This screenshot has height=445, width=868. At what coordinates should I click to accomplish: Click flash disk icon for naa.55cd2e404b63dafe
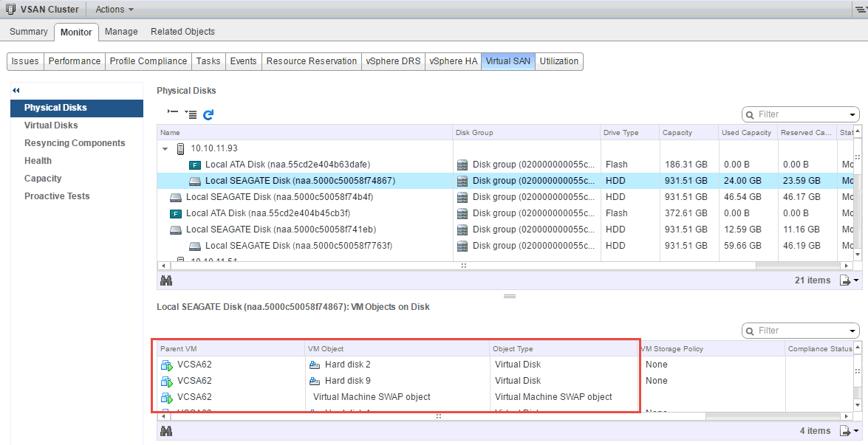click(x=194, y=165)
